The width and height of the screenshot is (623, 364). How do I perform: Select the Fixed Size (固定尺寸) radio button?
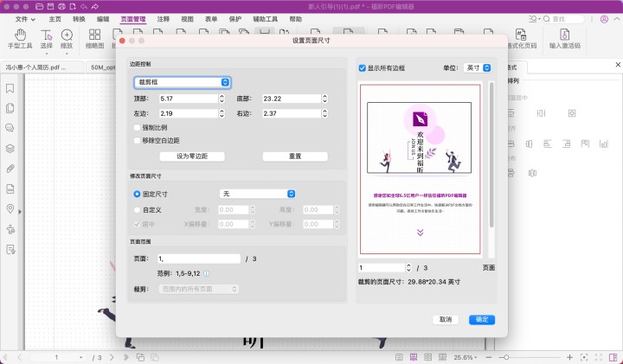(137, 195)
